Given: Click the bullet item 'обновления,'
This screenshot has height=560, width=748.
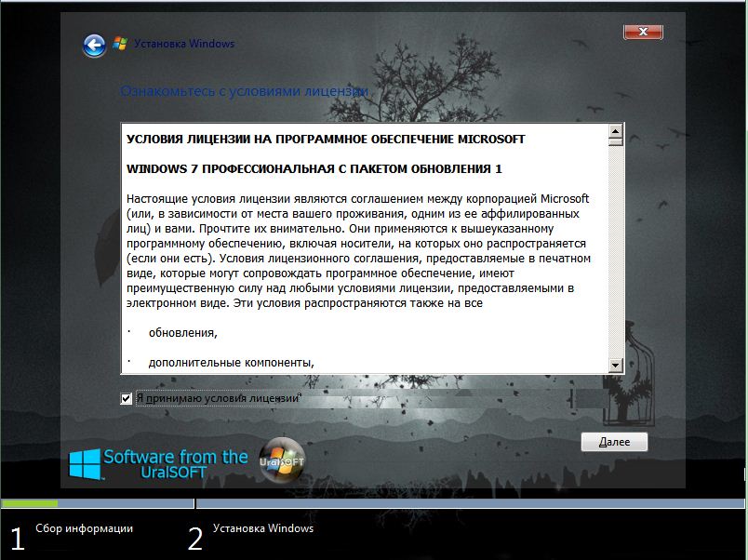Looking at the screenshot, I should (183, 333).
